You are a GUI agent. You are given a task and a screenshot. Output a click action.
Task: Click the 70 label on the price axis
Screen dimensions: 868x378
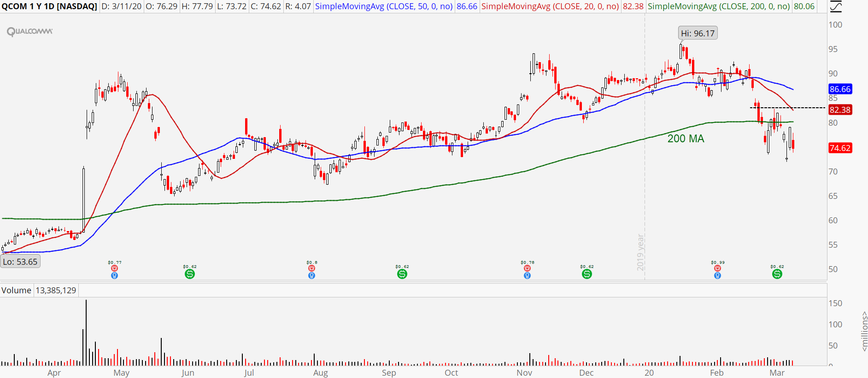(x=833, y=172)
